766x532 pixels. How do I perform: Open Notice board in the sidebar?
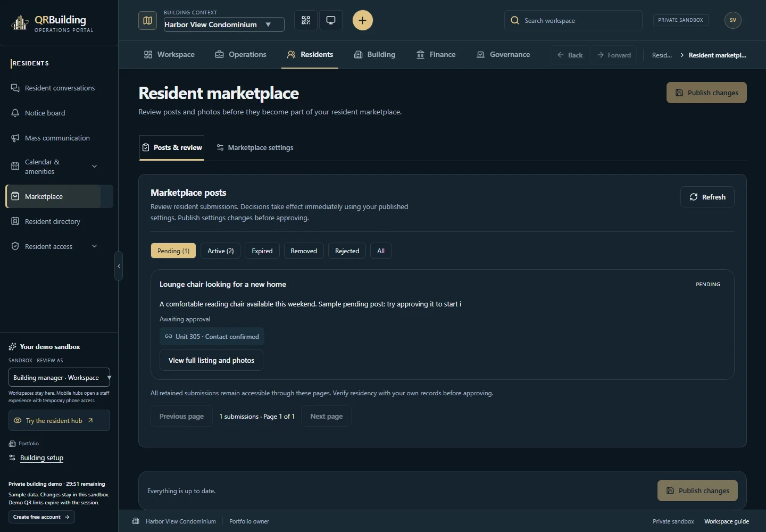(59, 113)
